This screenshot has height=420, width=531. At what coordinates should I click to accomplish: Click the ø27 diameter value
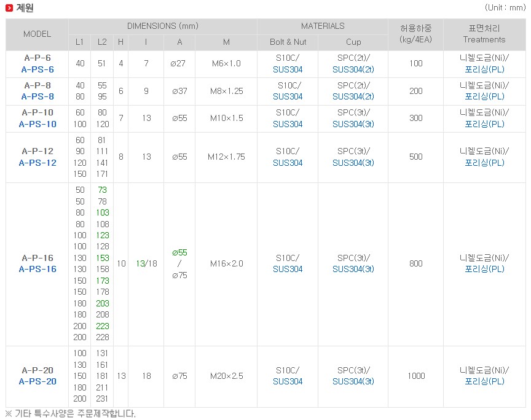pyautogui.click(x=178, y=64)
